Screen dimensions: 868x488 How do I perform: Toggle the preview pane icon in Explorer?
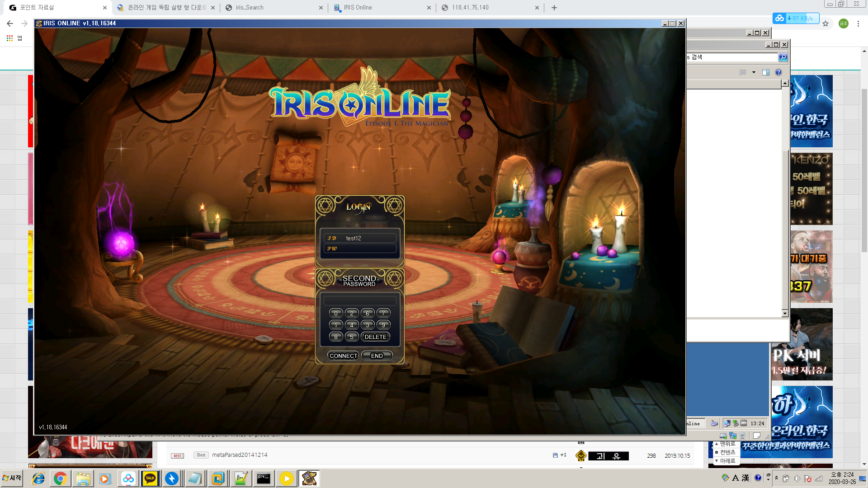765,72
